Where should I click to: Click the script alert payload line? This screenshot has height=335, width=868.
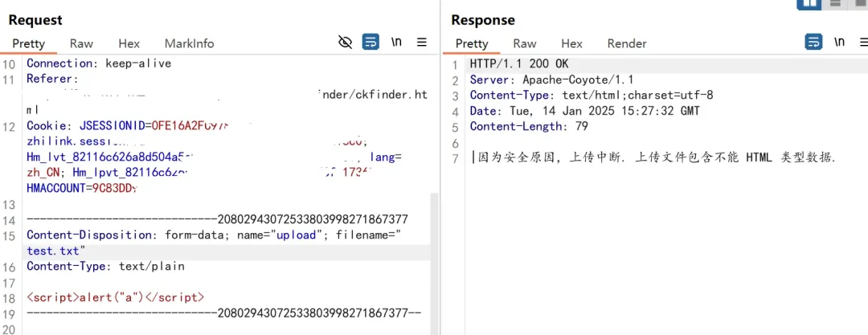click(x=115, y=297)
